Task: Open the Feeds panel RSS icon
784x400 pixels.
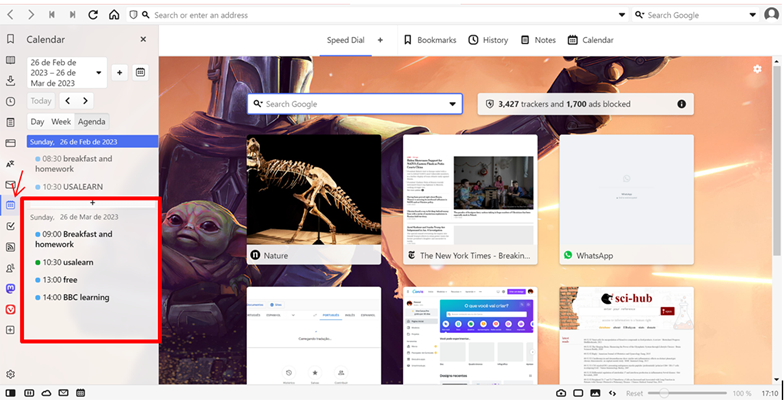Action: [x=10, y=247]
